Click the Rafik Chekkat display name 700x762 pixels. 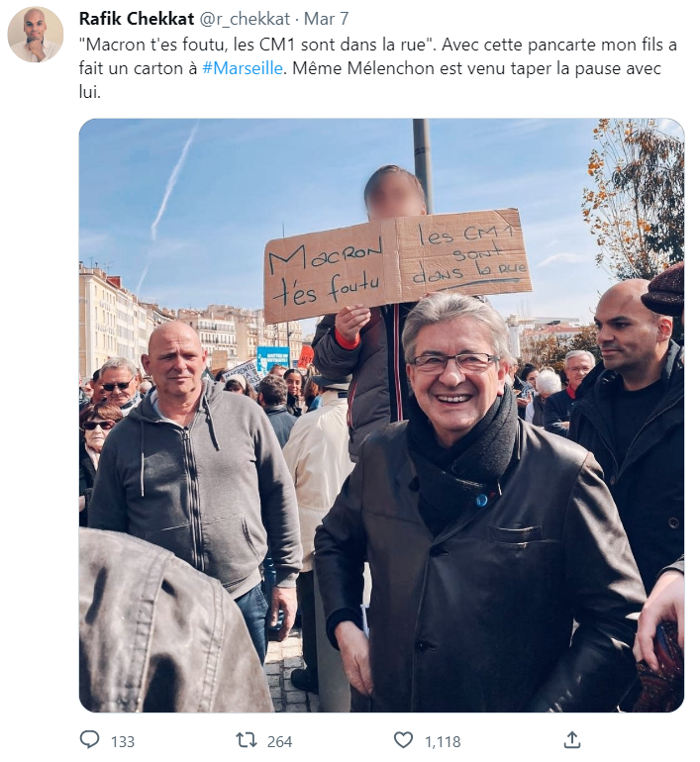coord(137,19)
